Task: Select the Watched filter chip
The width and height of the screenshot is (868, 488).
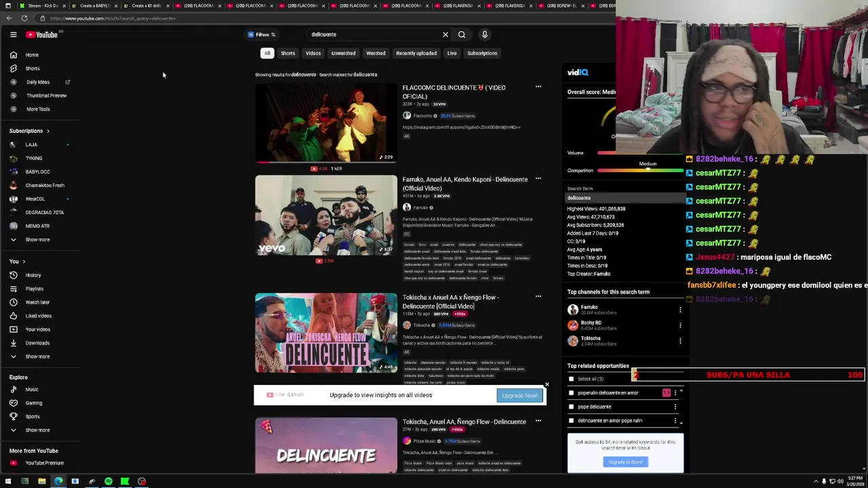Action: 376,53
